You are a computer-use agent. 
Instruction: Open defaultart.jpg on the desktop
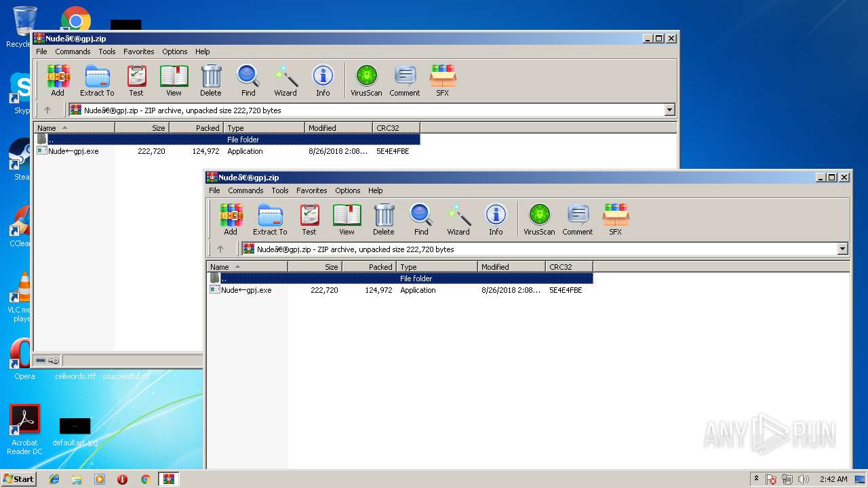point(75,432)
